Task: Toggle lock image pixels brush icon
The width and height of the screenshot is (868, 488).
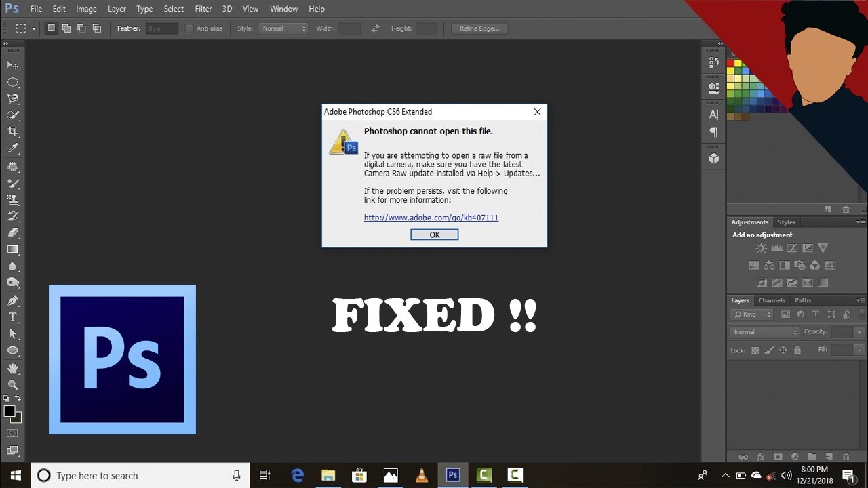Action: point(769,350)
